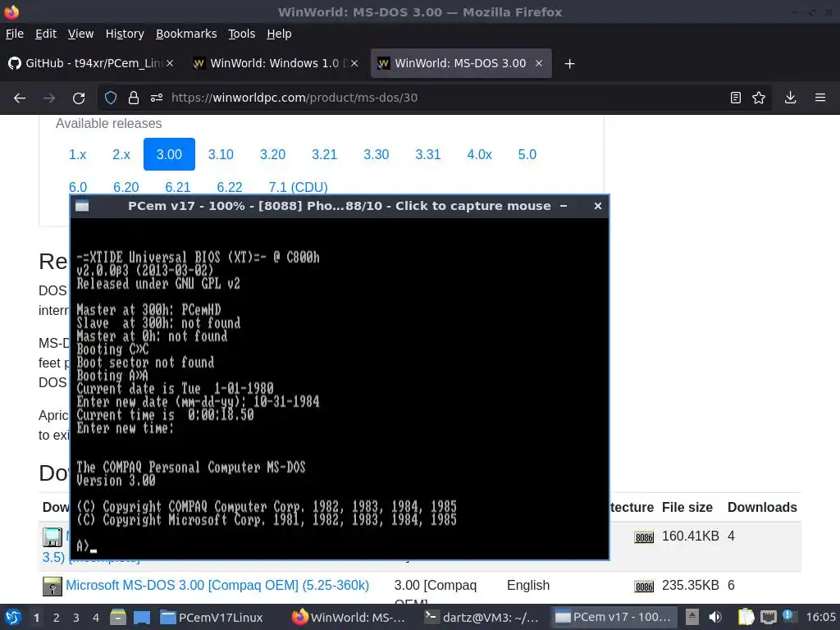Open the Microsoft MS-DOS 3.00 Compaq OEM download link
840x630 pixels.
click(x=217, y=585)
